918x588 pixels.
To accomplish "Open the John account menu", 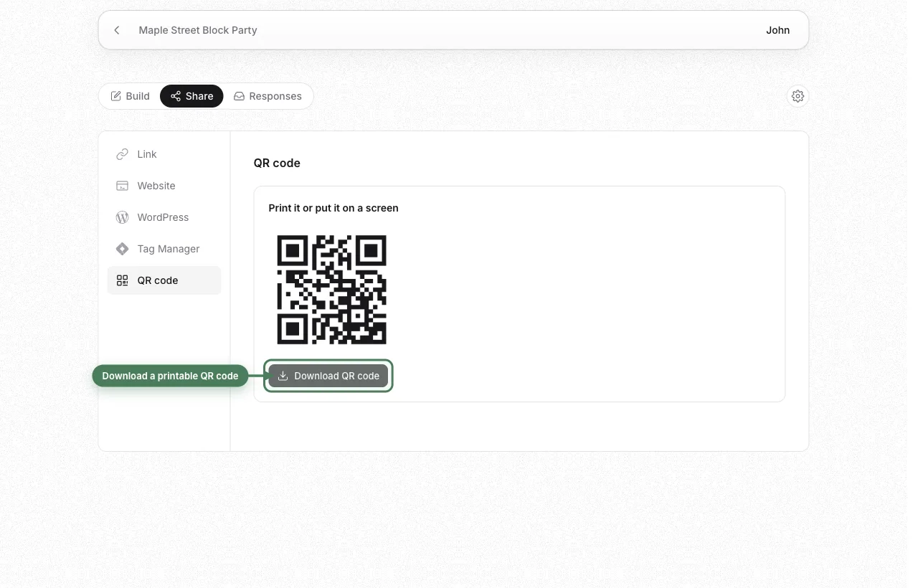I will (x=777, y=30).
